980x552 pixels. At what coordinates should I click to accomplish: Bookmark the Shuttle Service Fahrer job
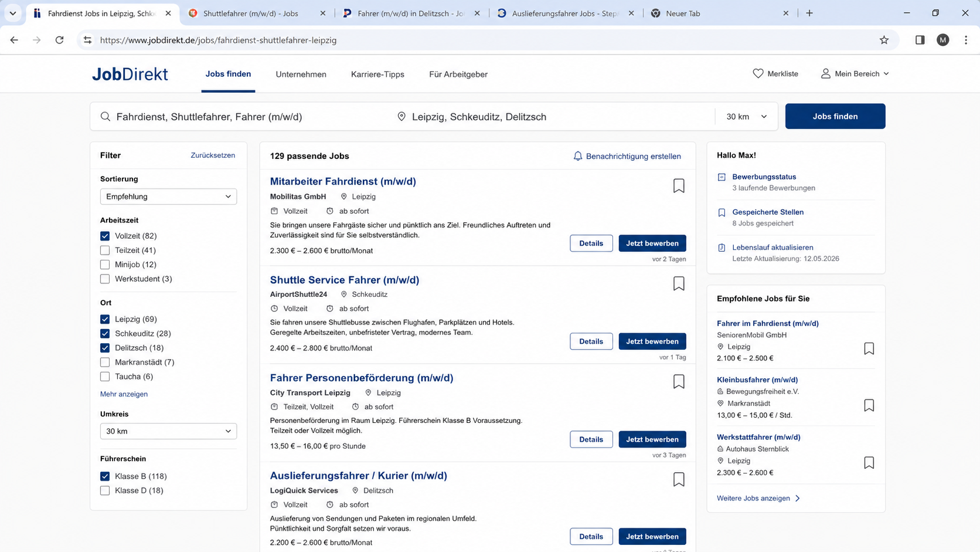click(679, 284)
